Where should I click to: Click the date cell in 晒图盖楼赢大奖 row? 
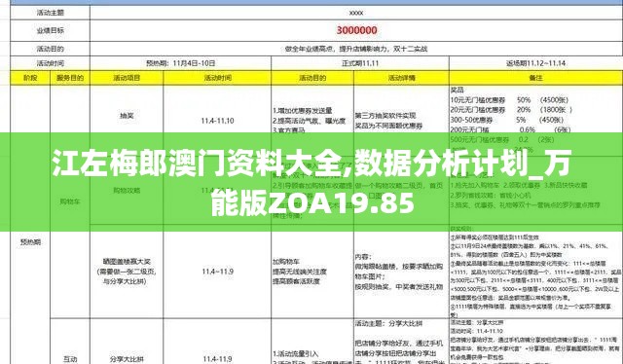217,272
